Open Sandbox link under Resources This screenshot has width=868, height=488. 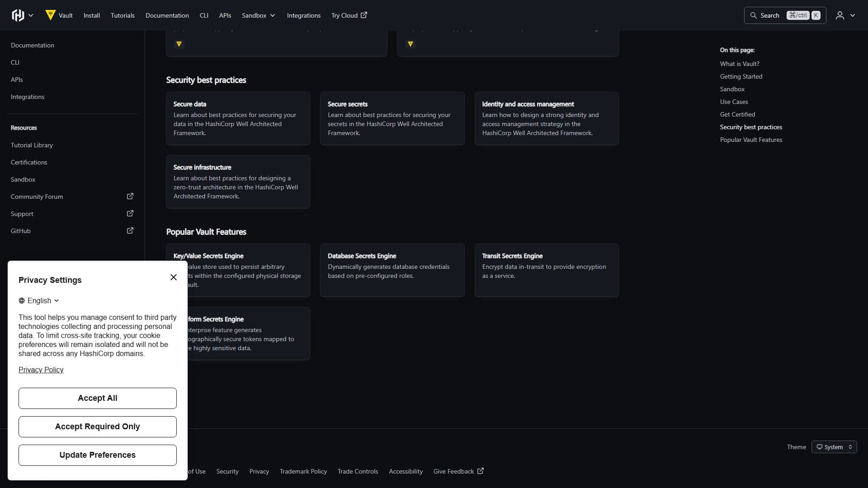coord(23,179)
